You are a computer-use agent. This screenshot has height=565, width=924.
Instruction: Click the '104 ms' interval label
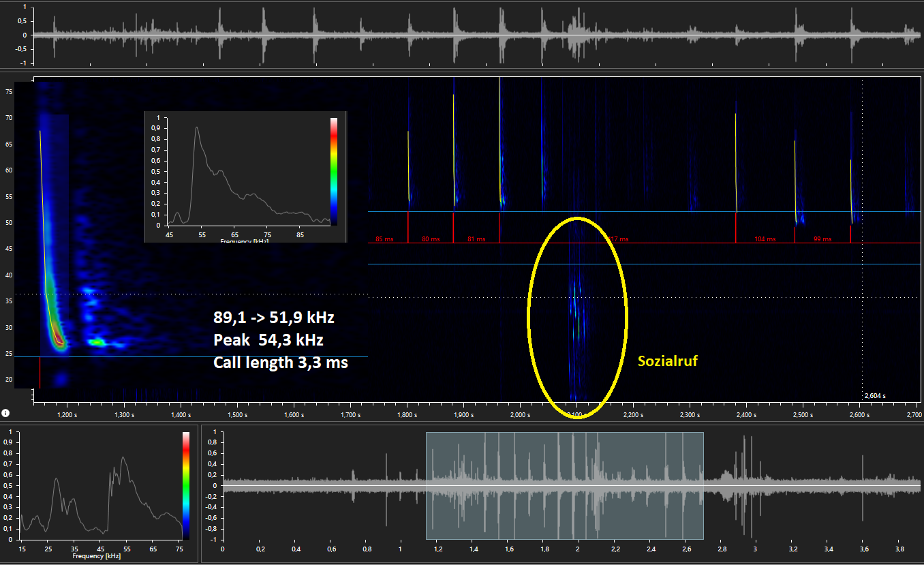tap(765, 239)
